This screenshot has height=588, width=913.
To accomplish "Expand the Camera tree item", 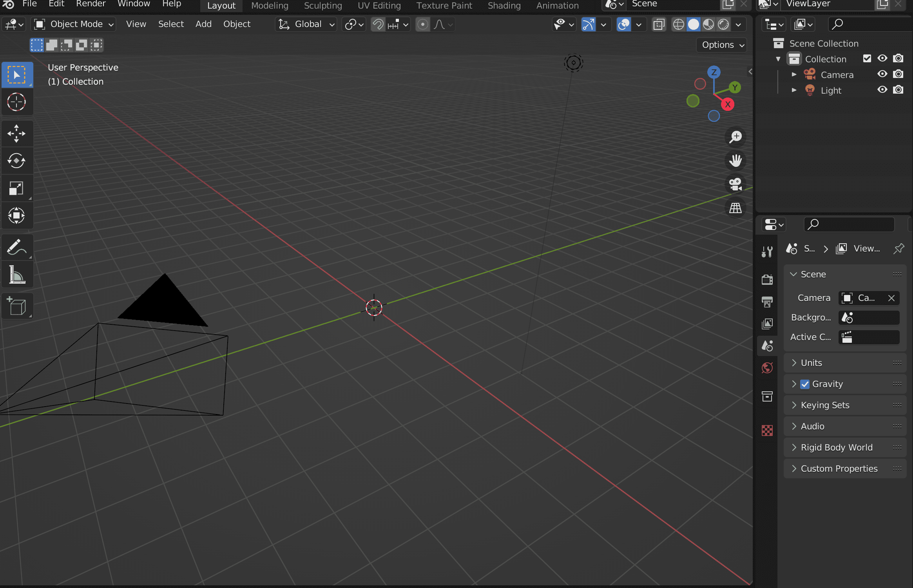I will (794, 74).
